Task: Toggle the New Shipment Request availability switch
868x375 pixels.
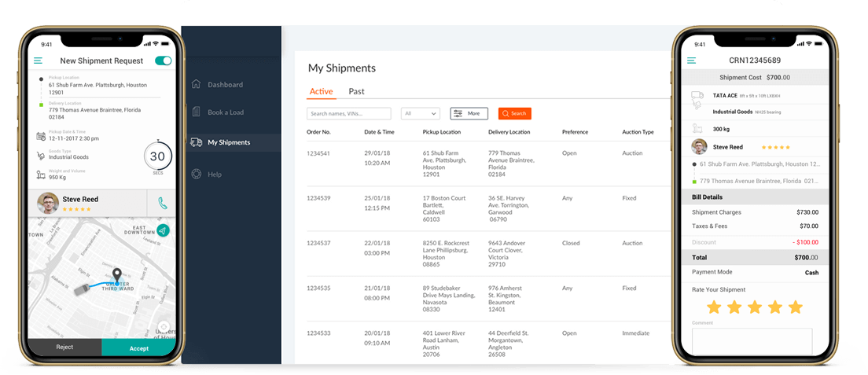Action: [164, 61]
